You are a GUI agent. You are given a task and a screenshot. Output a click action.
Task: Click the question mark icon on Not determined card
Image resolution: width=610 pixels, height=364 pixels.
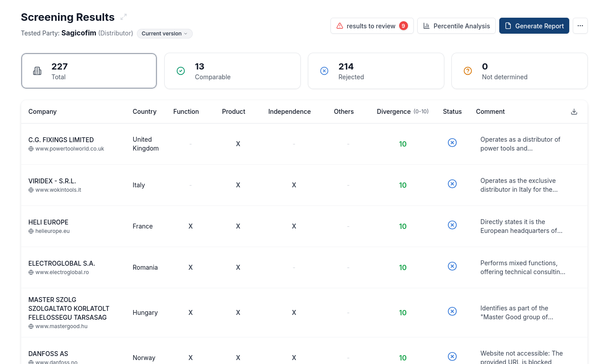click(x=468, y=70)
